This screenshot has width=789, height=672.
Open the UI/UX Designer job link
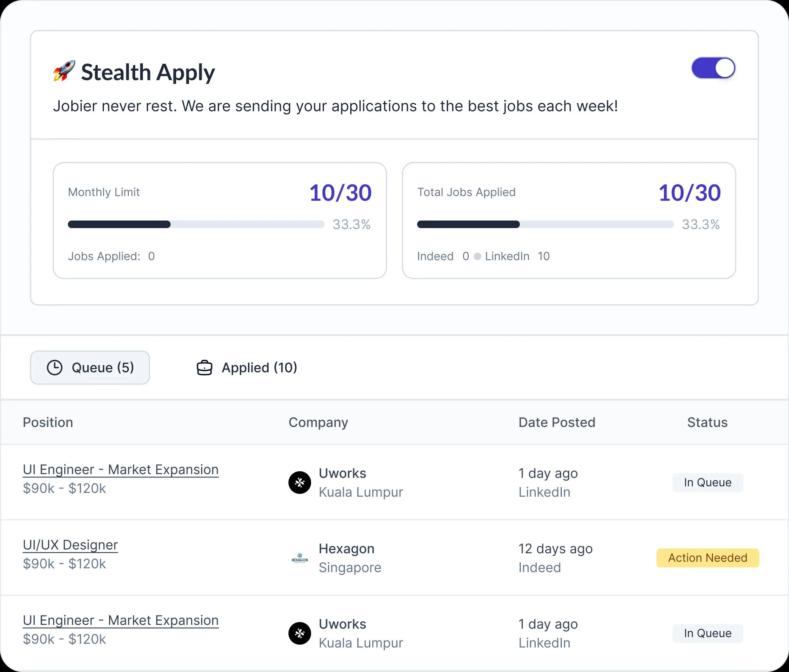pos(70,545)
